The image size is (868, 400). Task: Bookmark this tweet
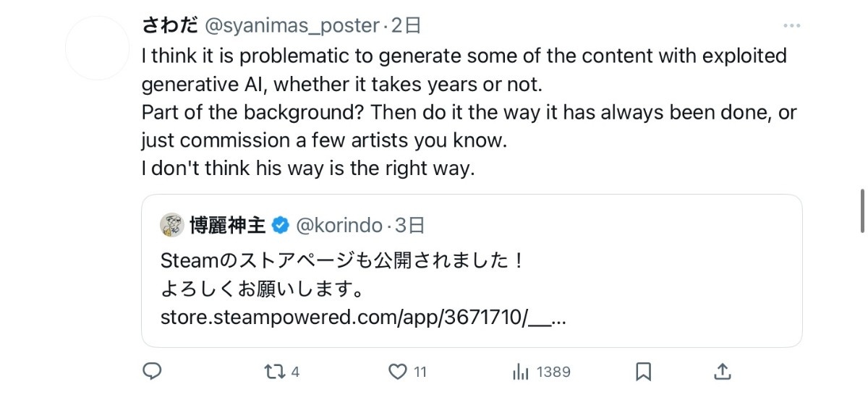point(643,372)
